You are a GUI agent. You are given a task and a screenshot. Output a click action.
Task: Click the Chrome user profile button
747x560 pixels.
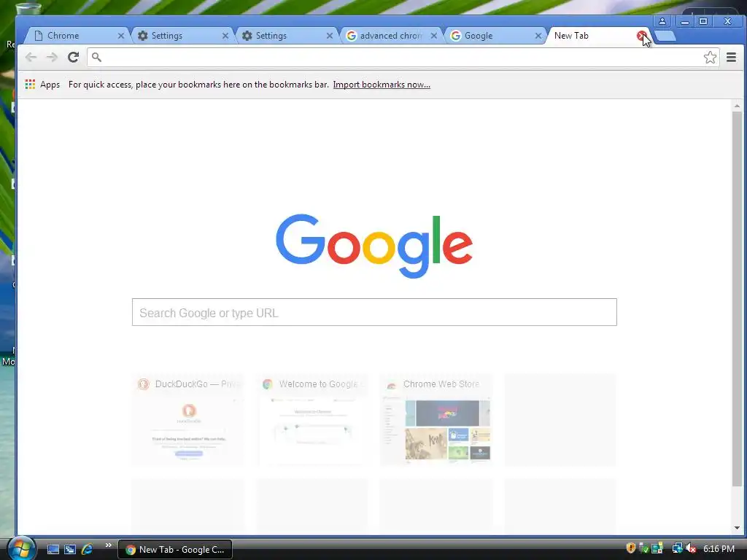(x=662, y=21)
